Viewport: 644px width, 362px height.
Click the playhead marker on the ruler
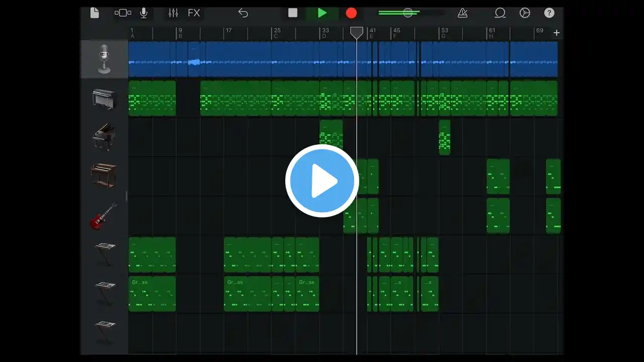[x=357, y=33]
